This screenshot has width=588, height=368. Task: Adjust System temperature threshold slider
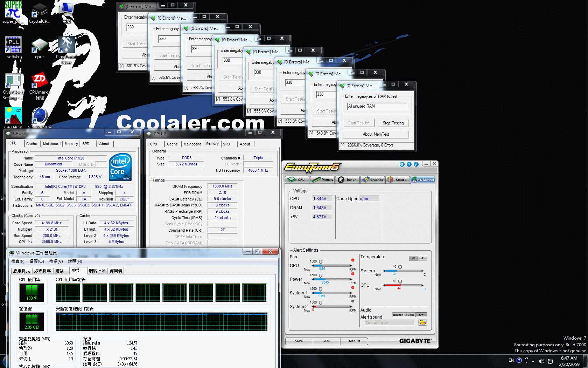pyautogui.click(x=400, y=267)
